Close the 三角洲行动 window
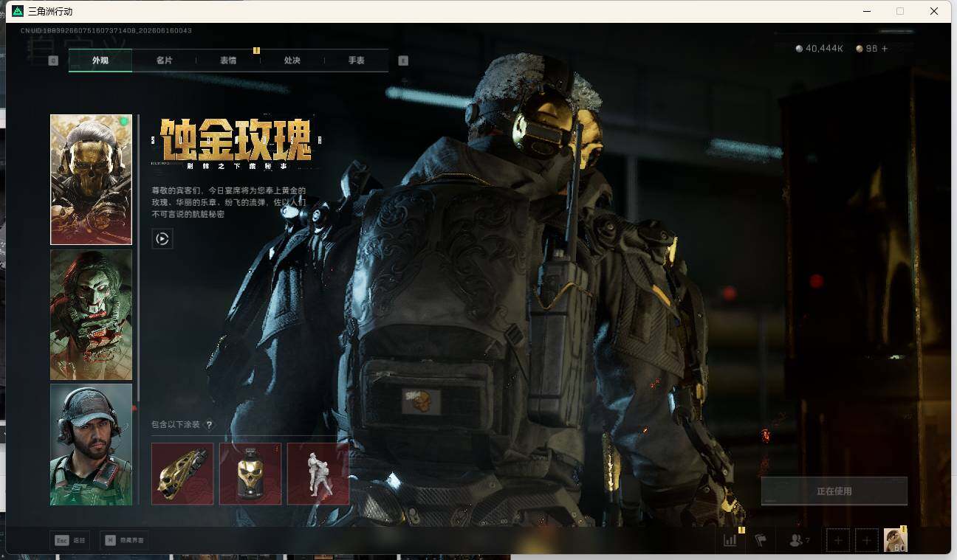Viewport: 957px width, 560px height. [934, 11]
